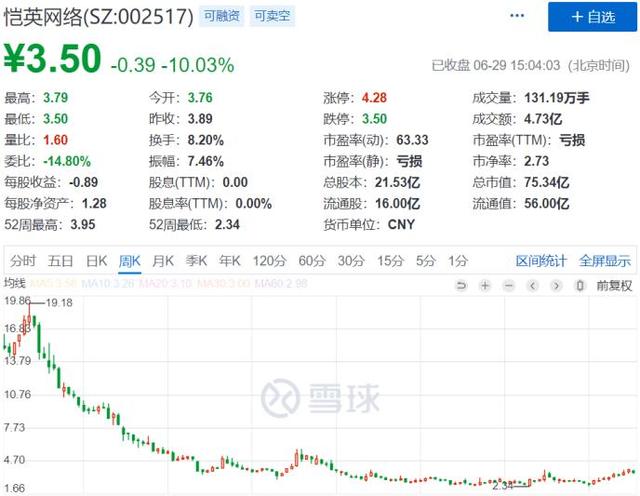Image resolution: width=640 pixels, height=496 pixels.
Task: Click the 雪球 watermark logo on chart
Action: [320, 398]
